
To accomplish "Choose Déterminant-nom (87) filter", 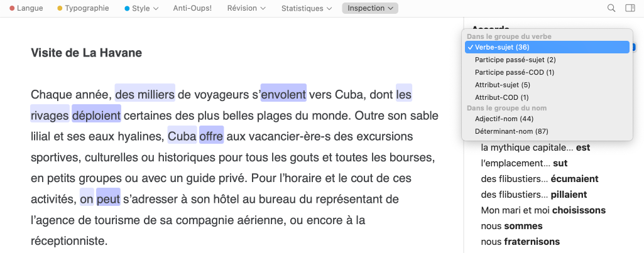I will (511, 131).
